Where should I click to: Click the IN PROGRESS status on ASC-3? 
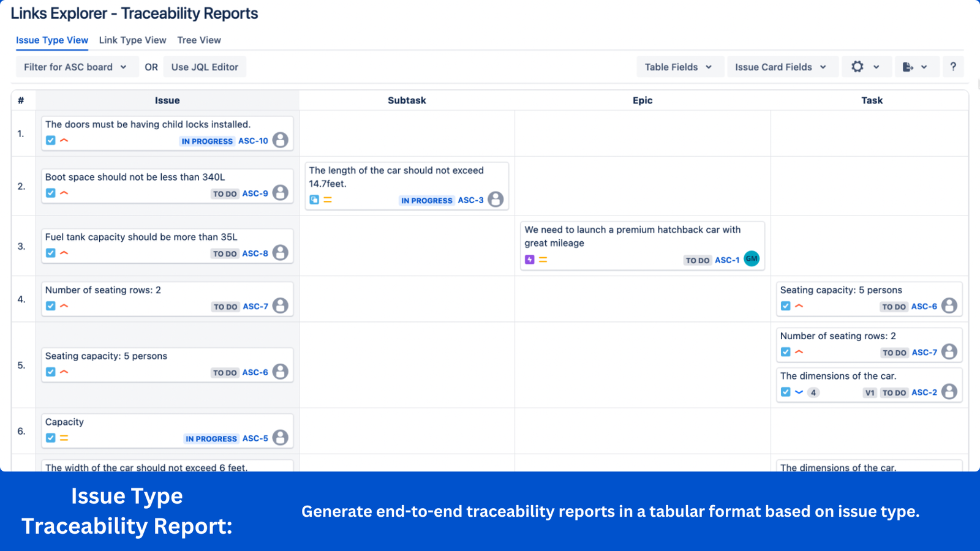(427, 201)
